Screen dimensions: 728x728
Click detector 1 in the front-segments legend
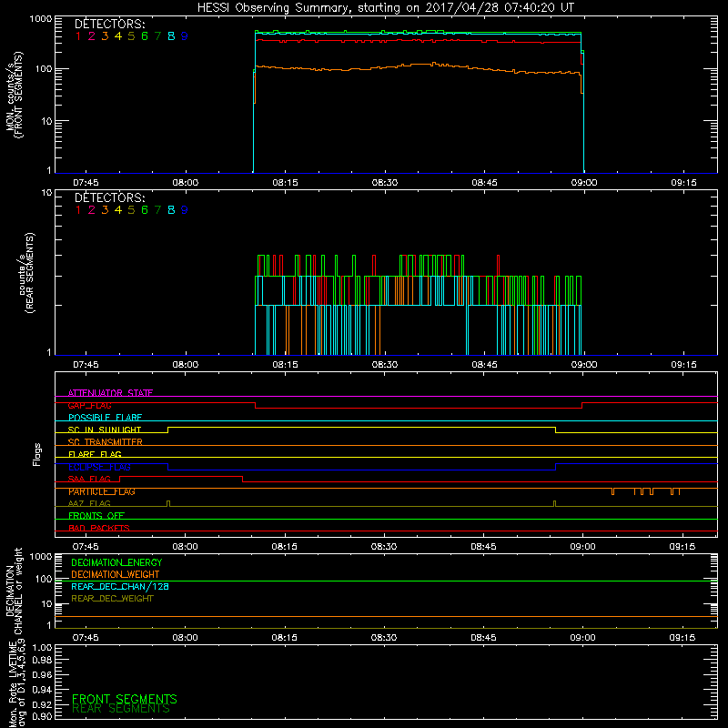78,36
